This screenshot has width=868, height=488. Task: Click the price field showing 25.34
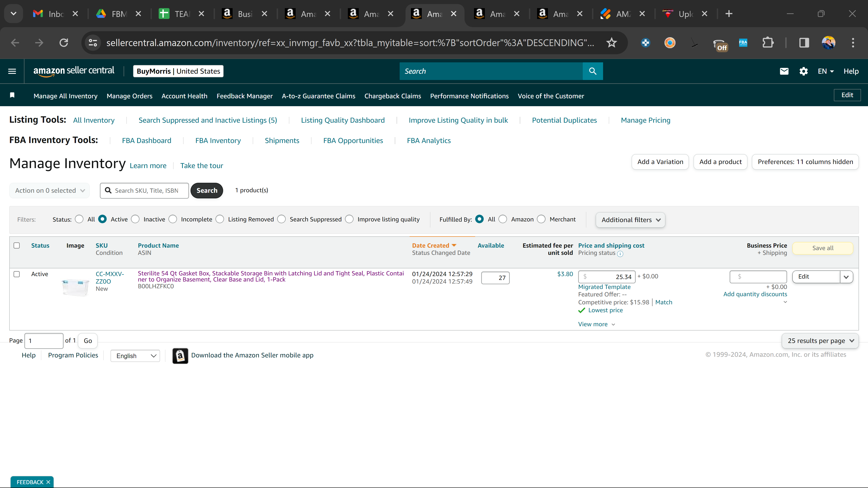[x=607, y=277]
